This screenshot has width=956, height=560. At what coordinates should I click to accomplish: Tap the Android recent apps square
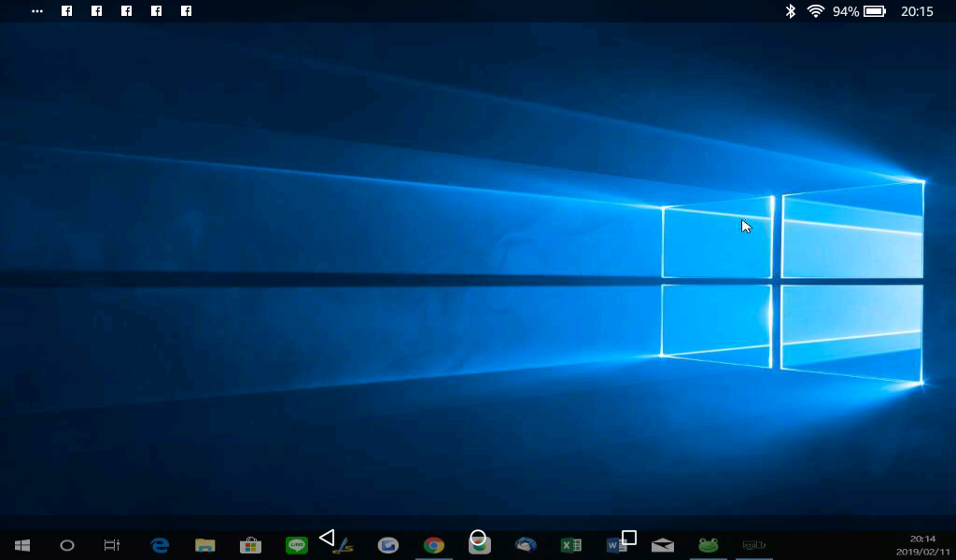click(629, 538)
